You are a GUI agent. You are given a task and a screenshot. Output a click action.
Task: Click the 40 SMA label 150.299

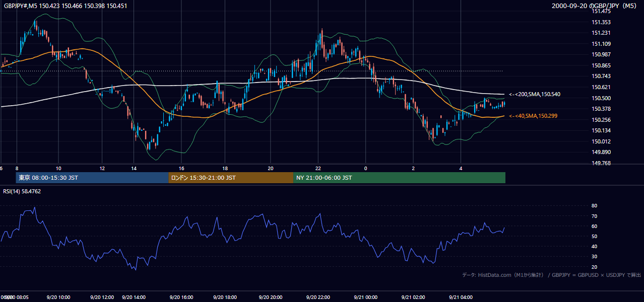point(533,116)
